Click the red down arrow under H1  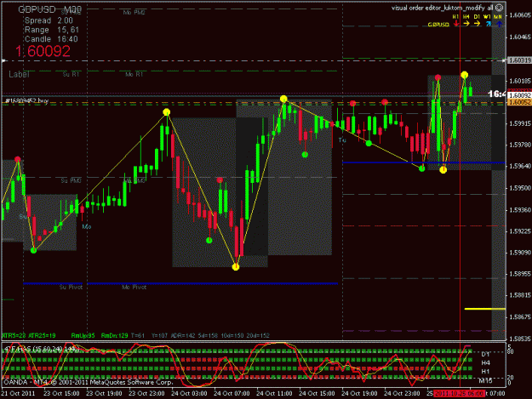tap(456, 23)
